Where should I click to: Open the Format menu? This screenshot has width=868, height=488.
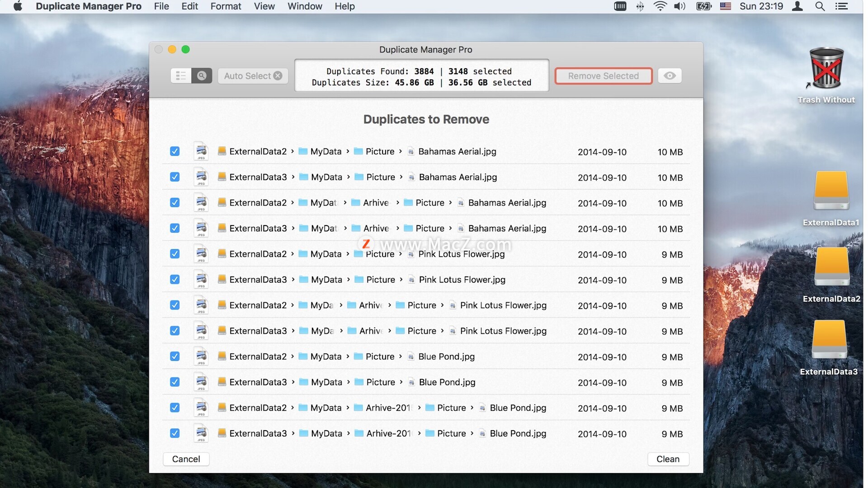click(226, 6)
